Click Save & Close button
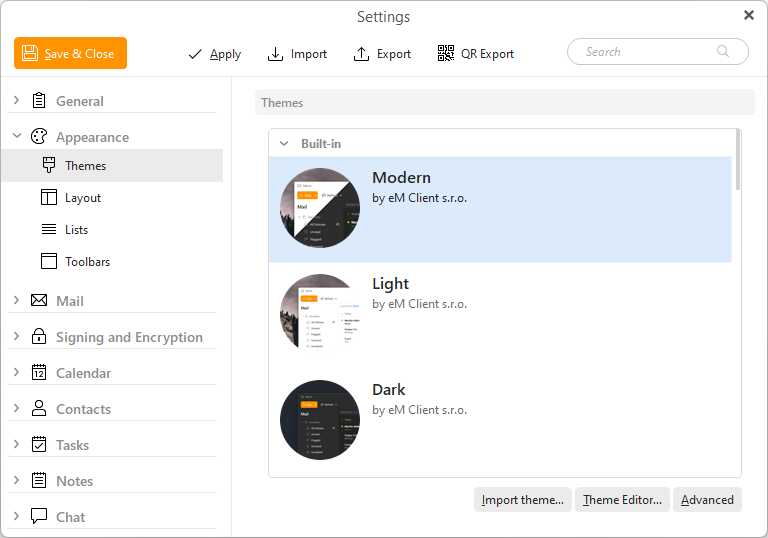The image size is (768, 538). pos(71,53)
